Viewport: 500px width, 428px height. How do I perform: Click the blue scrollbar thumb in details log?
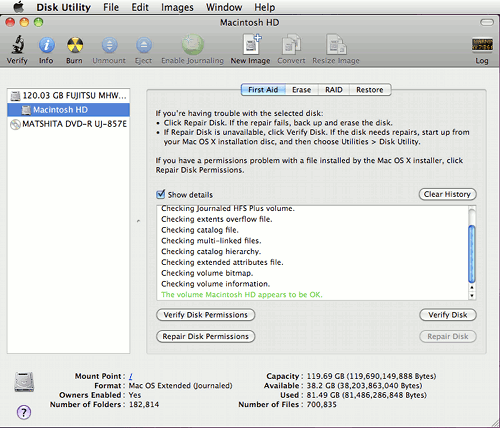(472, 254)
